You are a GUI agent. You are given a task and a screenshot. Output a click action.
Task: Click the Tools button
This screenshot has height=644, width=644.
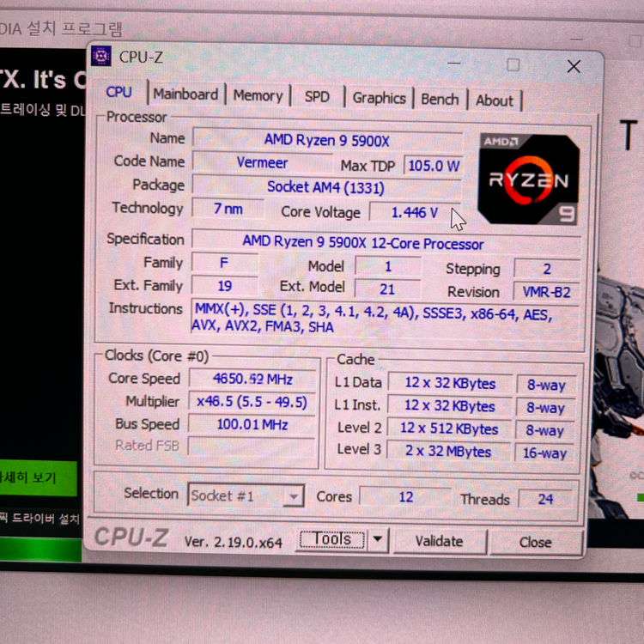pyautogui.click(x=331, y=539)
